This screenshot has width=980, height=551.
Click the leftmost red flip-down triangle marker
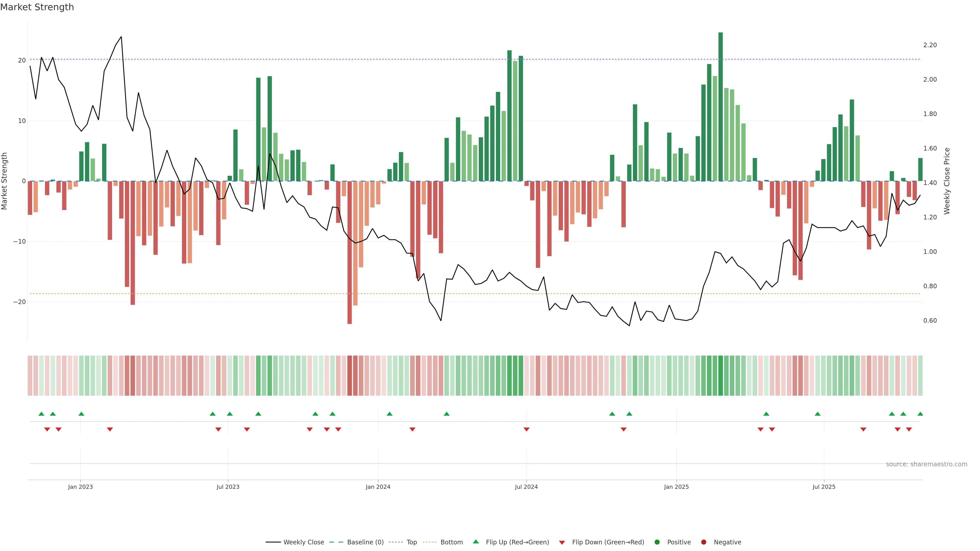pos(47,429)
